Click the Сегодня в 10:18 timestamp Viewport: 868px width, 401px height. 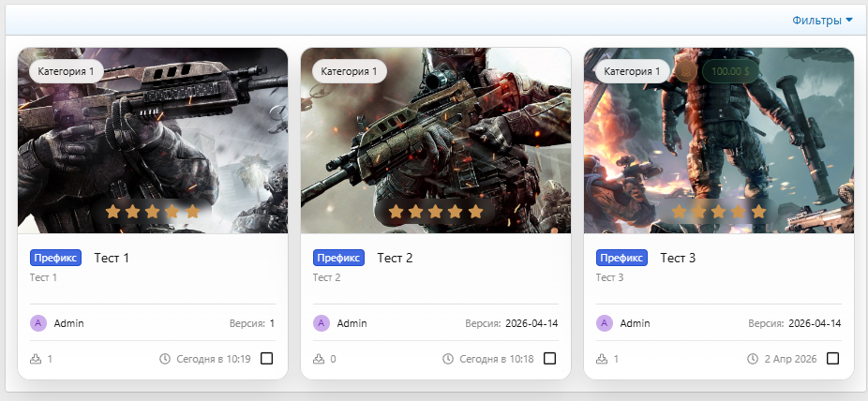pyautogui.click(x=497, y=359)
